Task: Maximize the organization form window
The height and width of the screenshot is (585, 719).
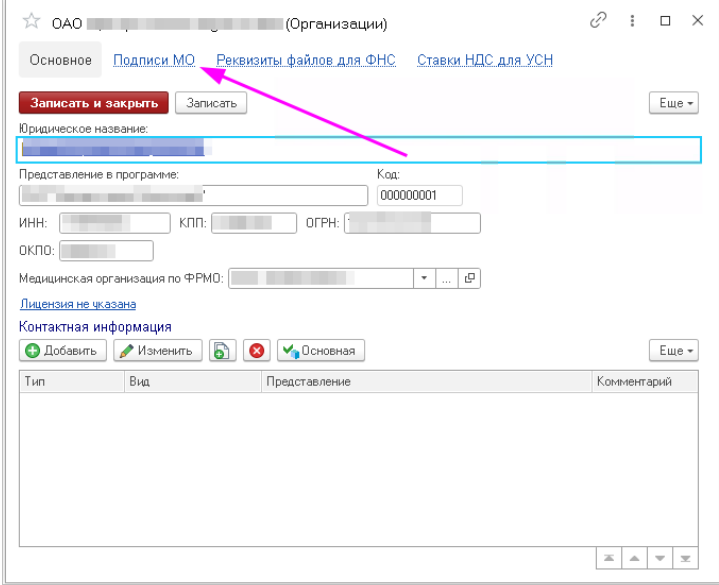Action: pyautogui.click(x=665, y=21)
